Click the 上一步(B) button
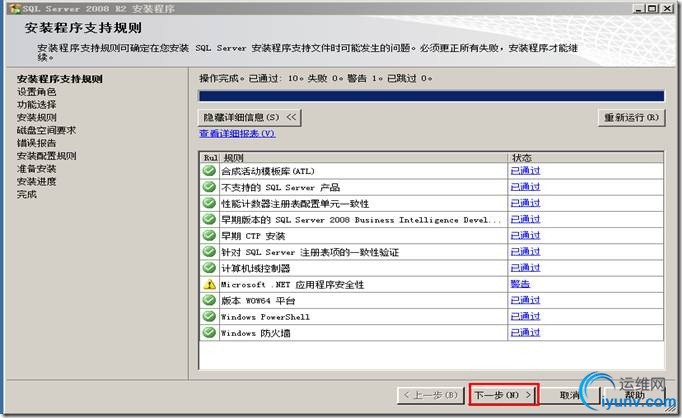682x418 pixels. point(431,395)
